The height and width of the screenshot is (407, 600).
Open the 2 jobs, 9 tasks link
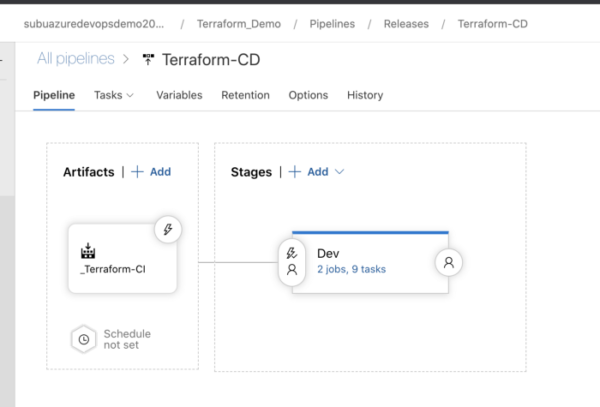tap(351, 269)
